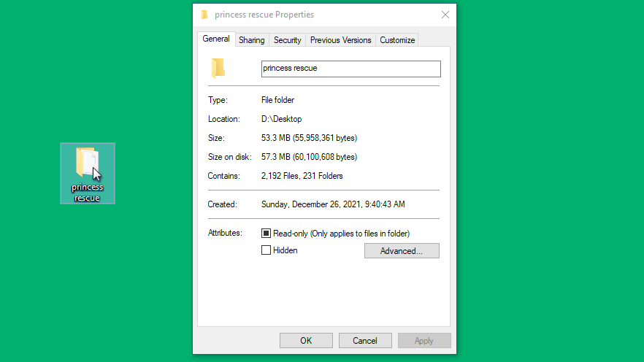644x362 pixels.
Task: Toggle the Read-only attribute checkbox
Action: pos(267,234)
